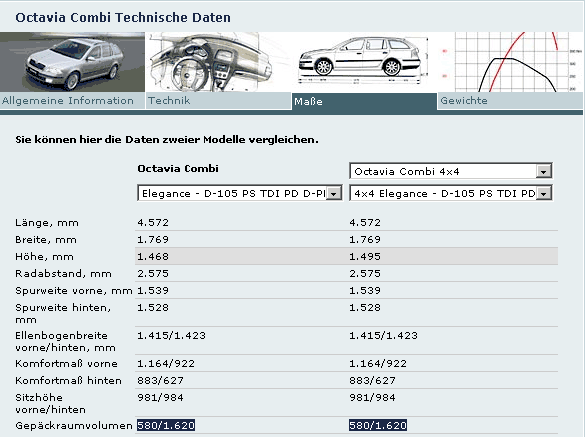Click the Höhe, mm row label

click(44, 257)
